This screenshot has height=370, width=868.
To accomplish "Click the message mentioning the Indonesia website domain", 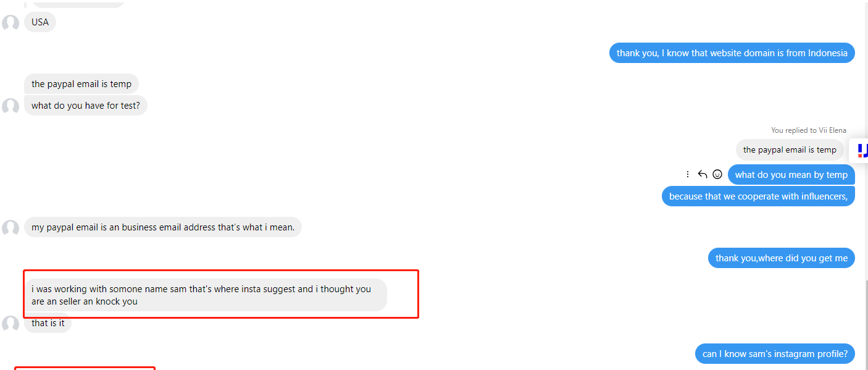I will [732, 53].
